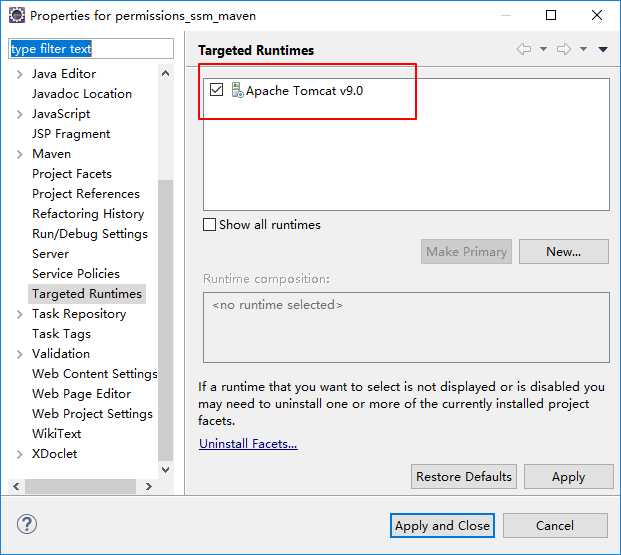Screen dimensions: 621x555
Task: Click Apply and Close button
Action: (442, 526)
